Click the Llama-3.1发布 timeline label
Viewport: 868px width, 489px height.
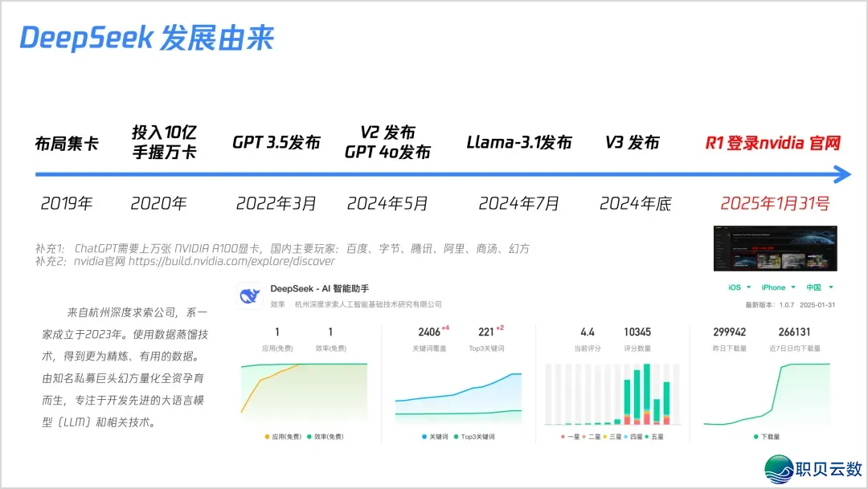coord(518,142)
